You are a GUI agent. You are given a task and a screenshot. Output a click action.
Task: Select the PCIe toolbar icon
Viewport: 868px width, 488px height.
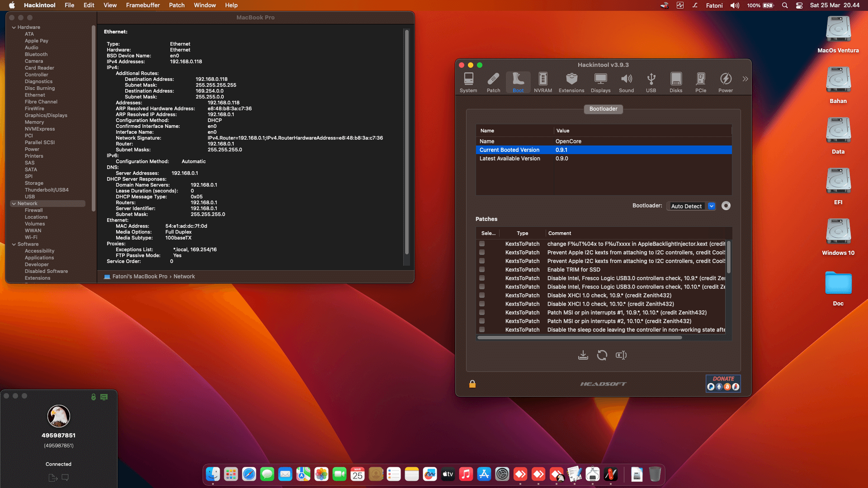(701, 83)
